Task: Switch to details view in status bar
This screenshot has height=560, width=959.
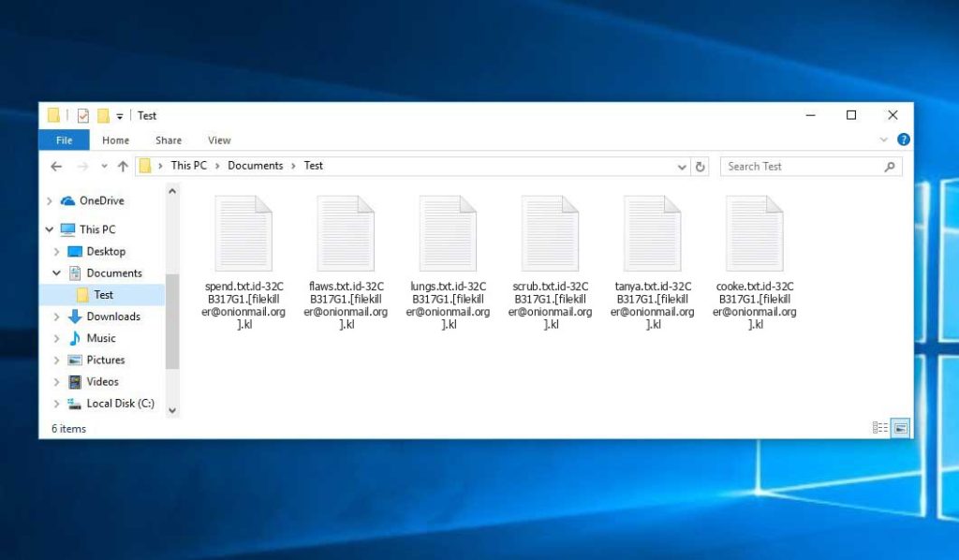Action: coord(879,427)
